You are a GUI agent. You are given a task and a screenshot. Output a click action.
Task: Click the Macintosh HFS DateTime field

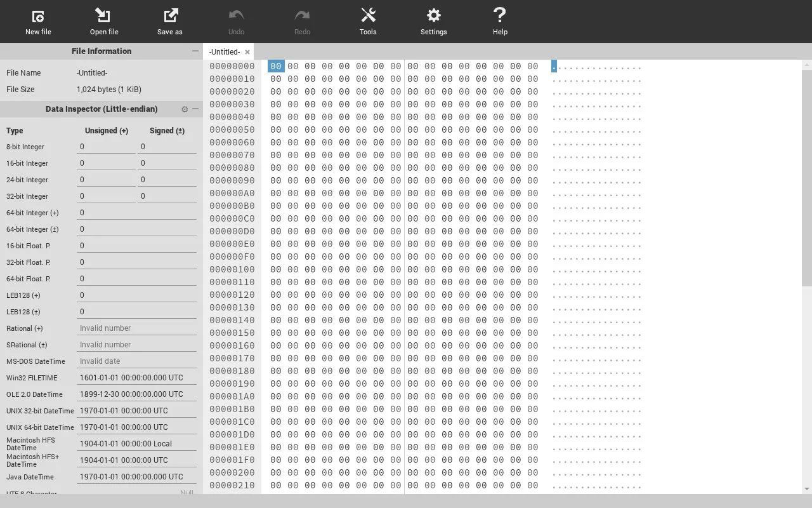(136, 444)
